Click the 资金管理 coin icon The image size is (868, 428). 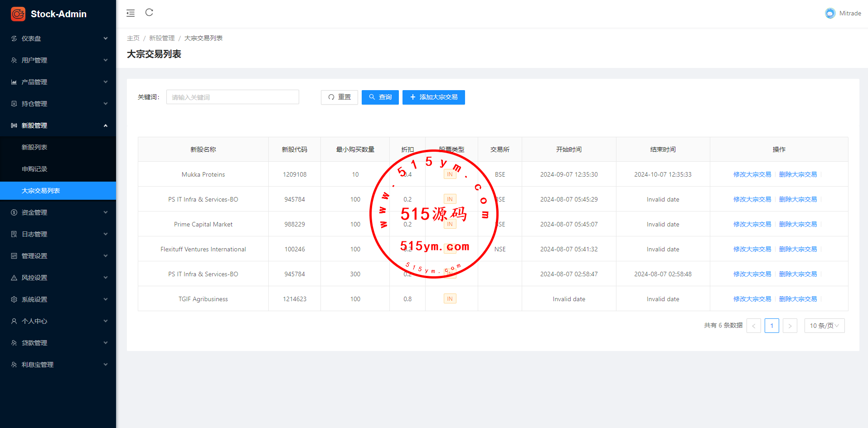[x=14, y=212]
